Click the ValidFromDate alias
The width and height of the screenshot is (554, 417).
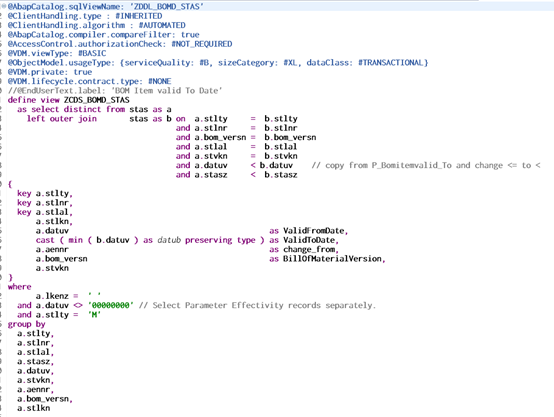[313, 231]
